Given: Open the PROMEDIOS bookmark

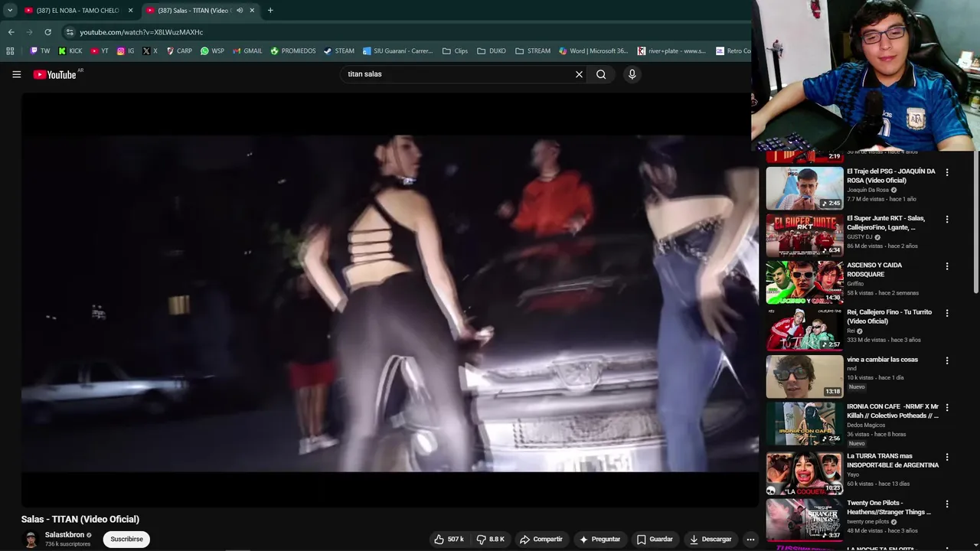Looking at the screenshot, I should (292, 51).
